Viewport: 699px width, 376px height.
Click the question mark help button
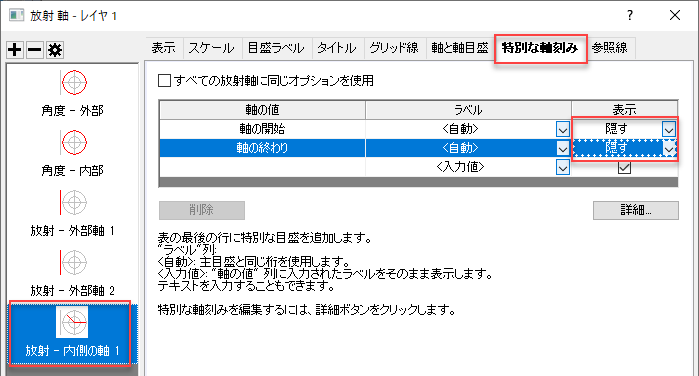[629, 15]
